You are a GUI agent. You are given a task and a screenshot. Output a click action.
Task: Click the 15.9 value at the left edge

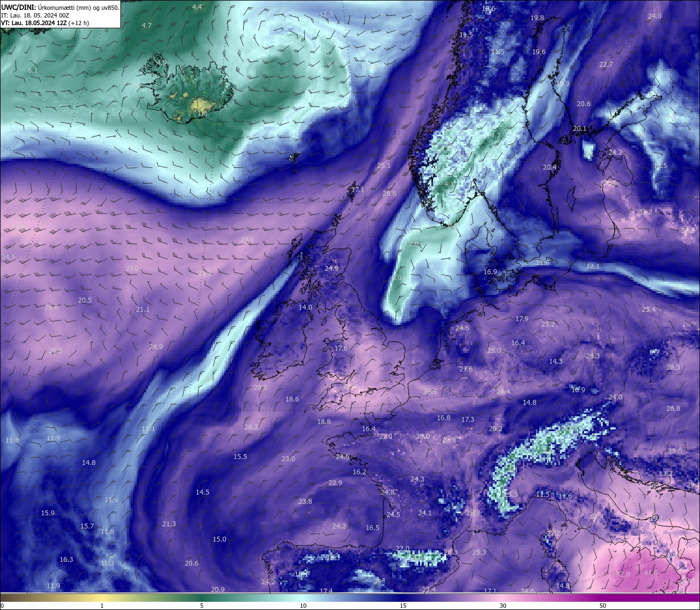point(48,513)
